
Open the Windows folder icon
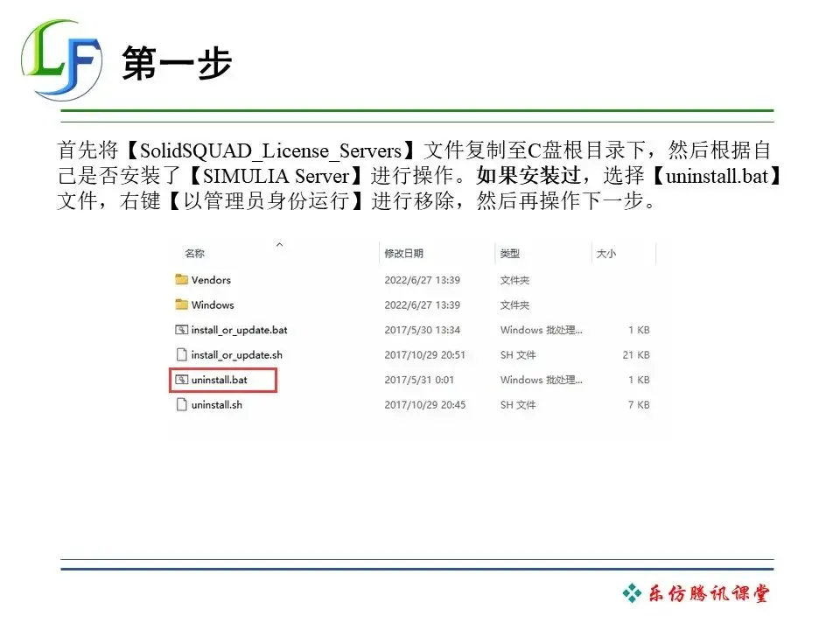coord(182,304)
